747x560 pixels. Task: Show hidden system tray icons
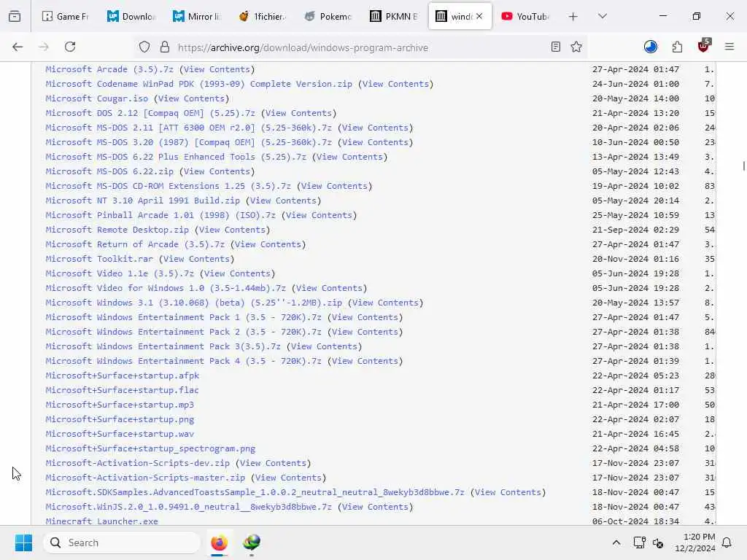[616, 542]
